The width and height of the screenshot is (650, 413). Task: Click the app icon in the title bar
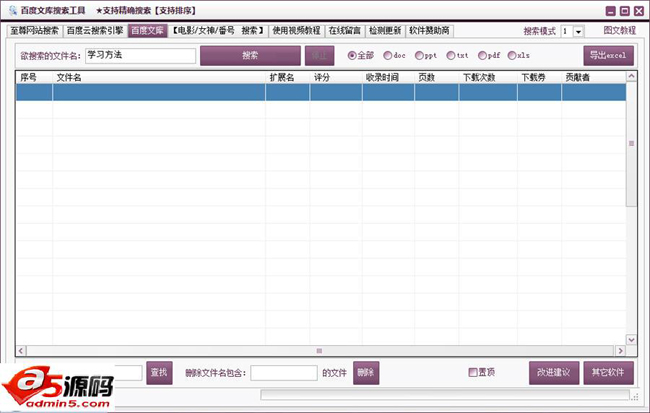(x=13, y=10)
